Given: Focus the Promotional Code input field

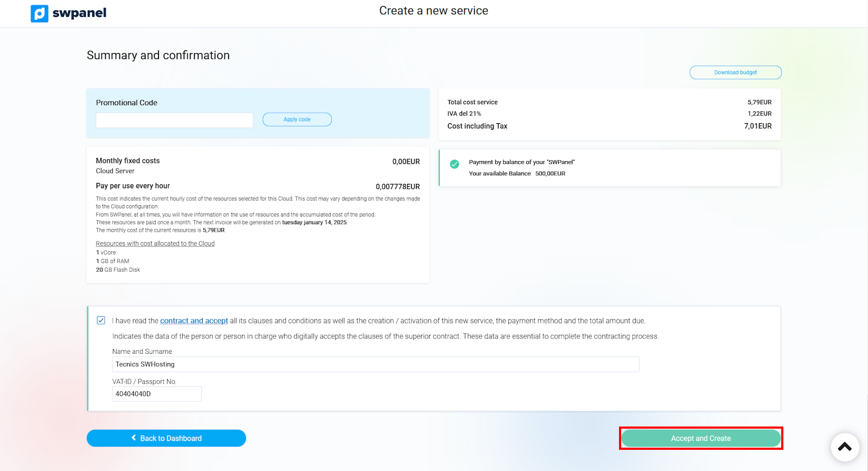Looking at the screenshot, I should [174, 120].
